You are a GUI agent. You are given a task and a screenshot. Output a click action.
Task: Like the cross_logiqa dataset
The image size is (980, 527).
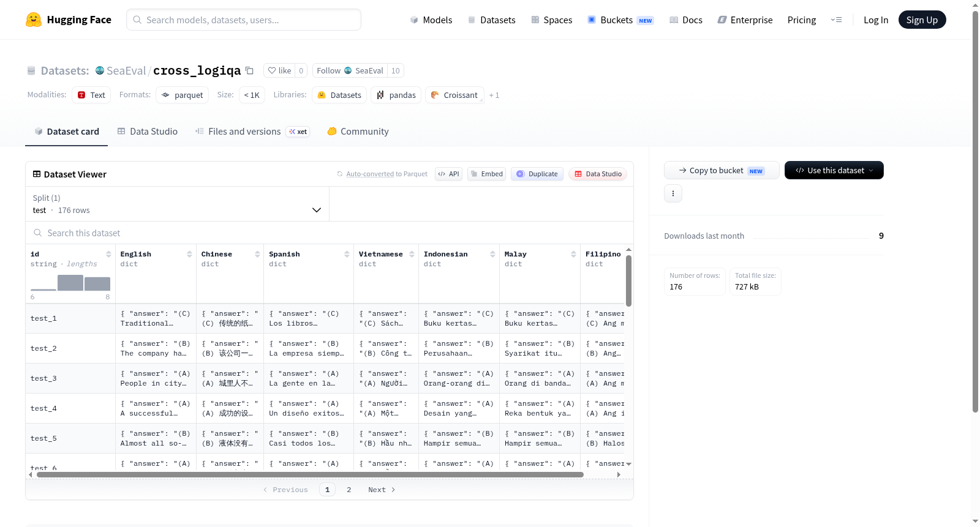coord(279,70)
